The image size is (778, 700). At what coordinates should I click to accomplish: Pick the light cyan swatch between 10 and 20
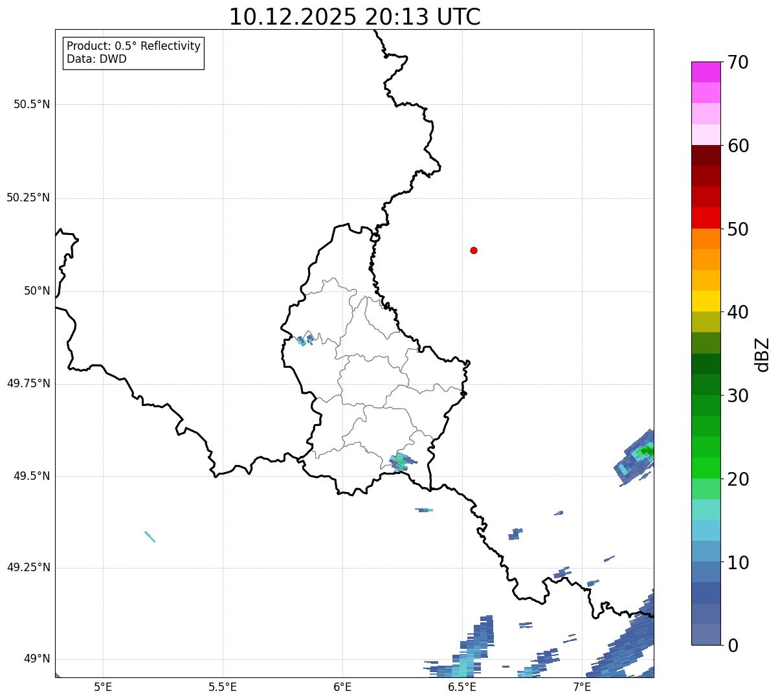point(706,530)
